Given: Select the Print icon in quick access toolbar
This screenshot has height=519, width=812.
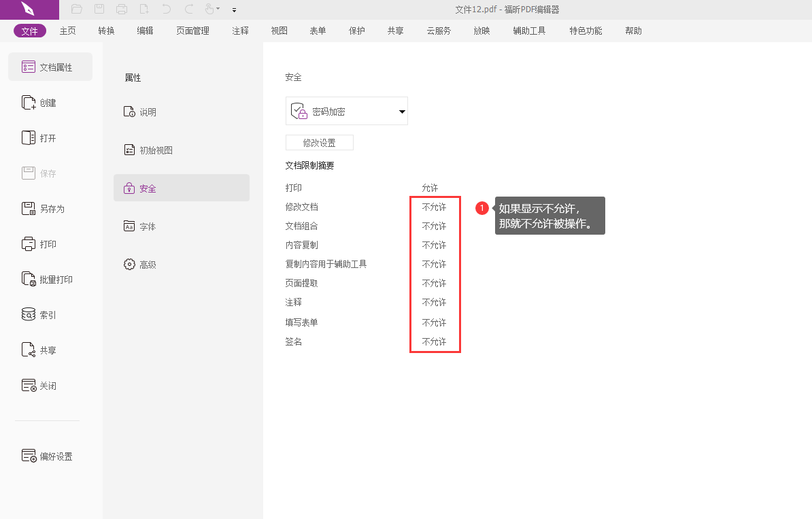Looking at the screenshot, I should (x=122, y=10).
